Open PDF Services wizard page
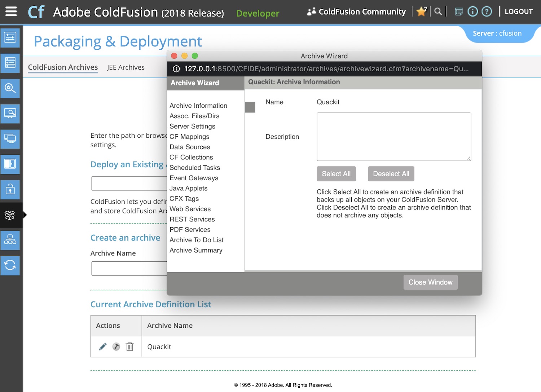 190,230
